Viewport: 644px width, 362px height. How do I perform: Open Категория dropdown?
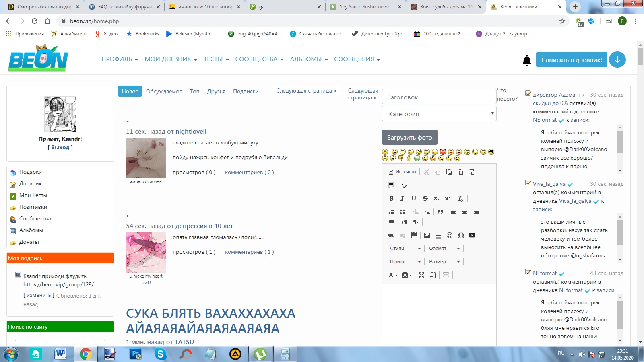(439, 114)
